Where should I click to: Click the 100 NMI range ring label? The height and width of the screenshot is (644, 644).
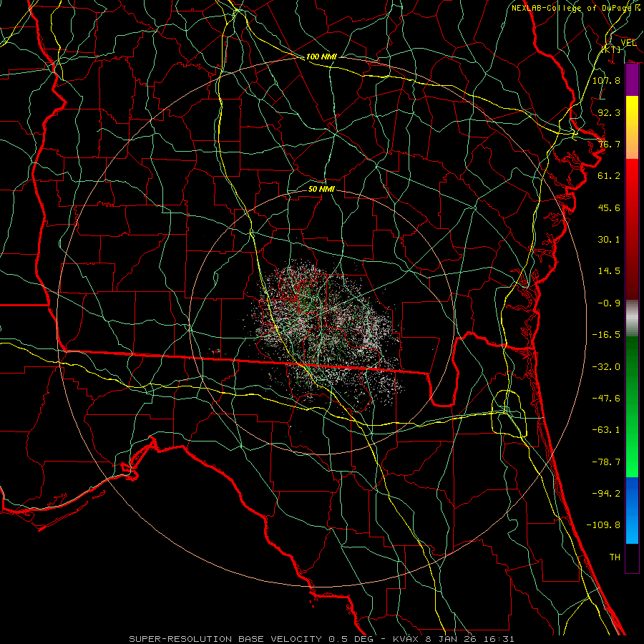[321, 57]
